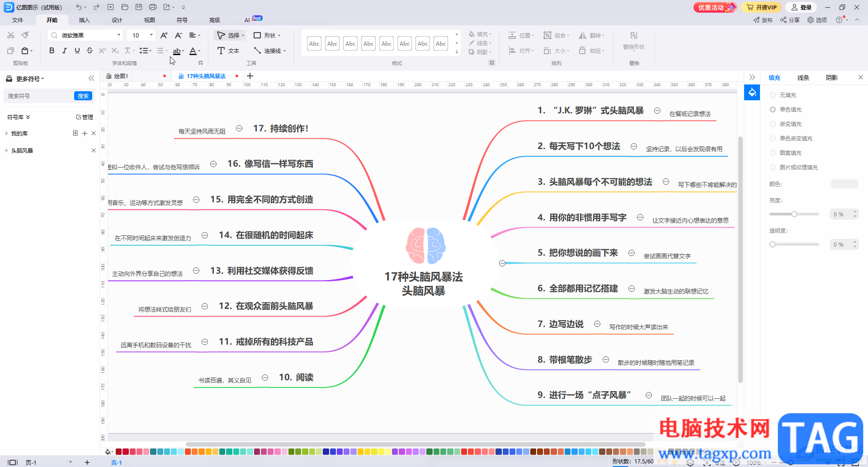Open the Connector tool dropdown
The width and height of the screenshot is (868, 467).
[x=284, y=51]
